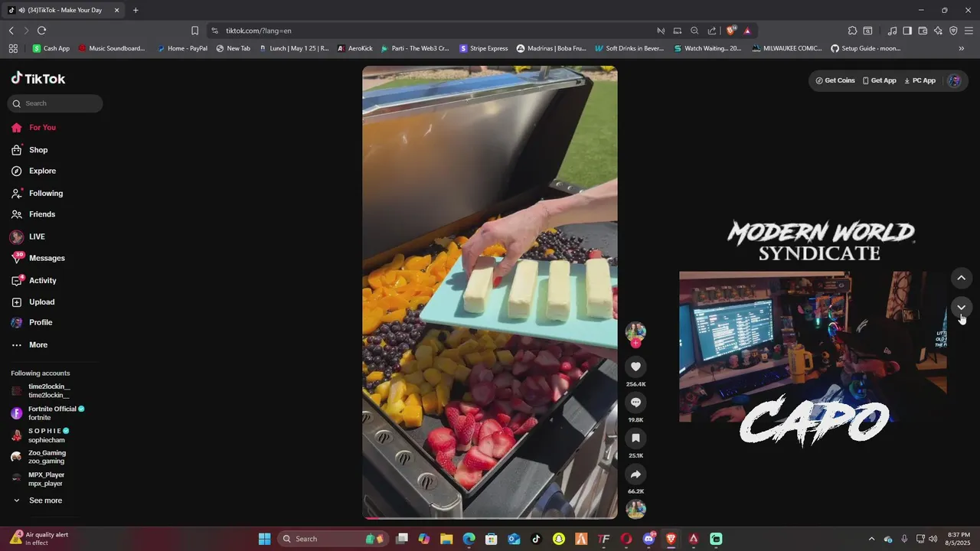Open Snapchat from the taskbar

pyautogui.click(x=559, y=539)
